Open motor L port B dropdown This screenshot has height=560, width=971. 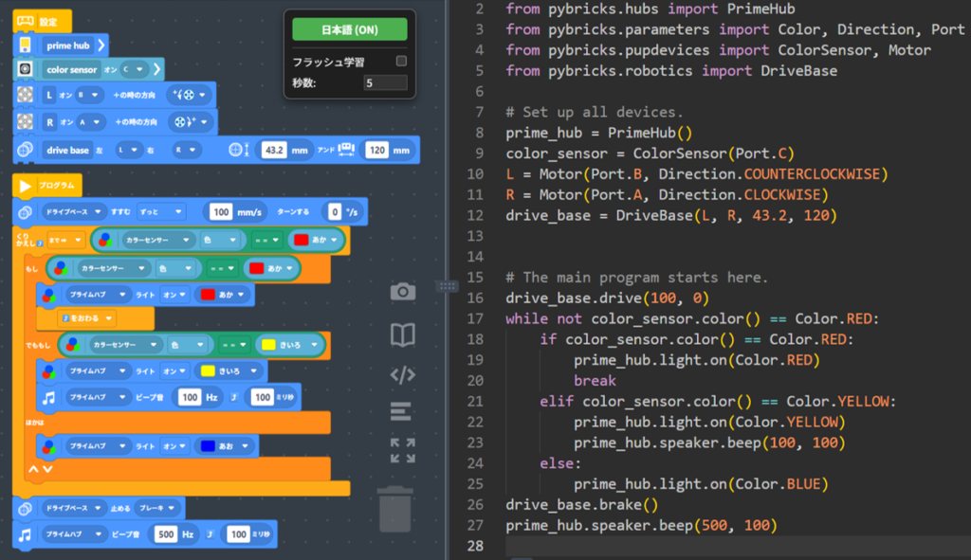(x=88, y=95)
